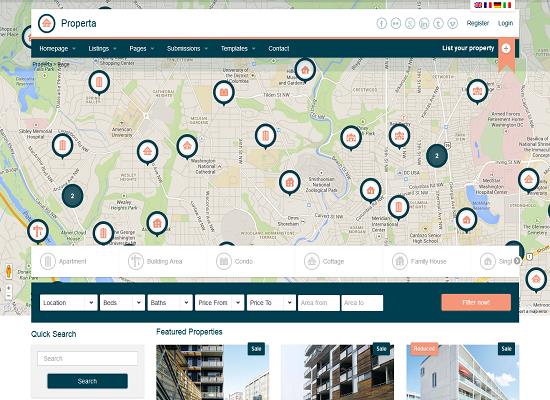Go to the Contact page
550x400 pixels.
tap(279, 49)
